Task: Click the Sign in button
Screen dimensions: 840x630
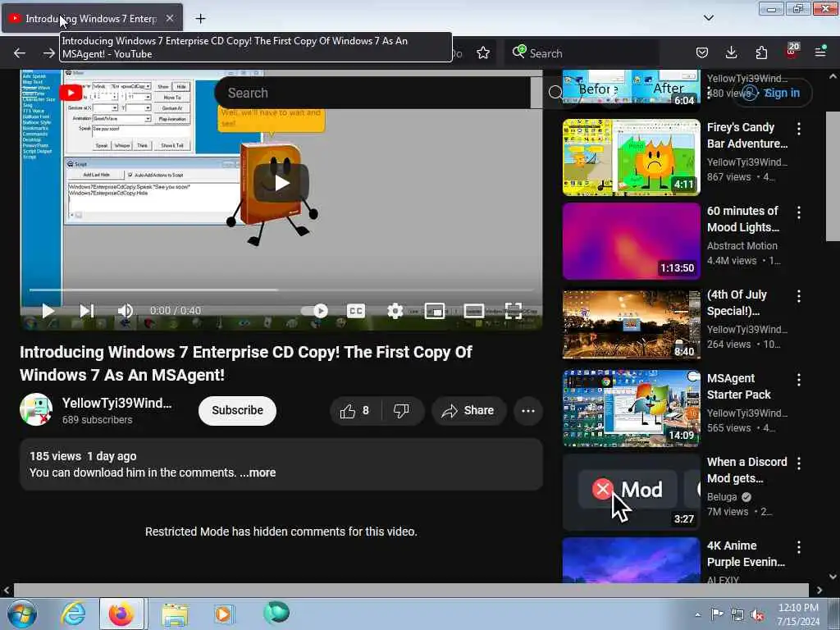Action: pyautogui.click(x=772, y=93)
